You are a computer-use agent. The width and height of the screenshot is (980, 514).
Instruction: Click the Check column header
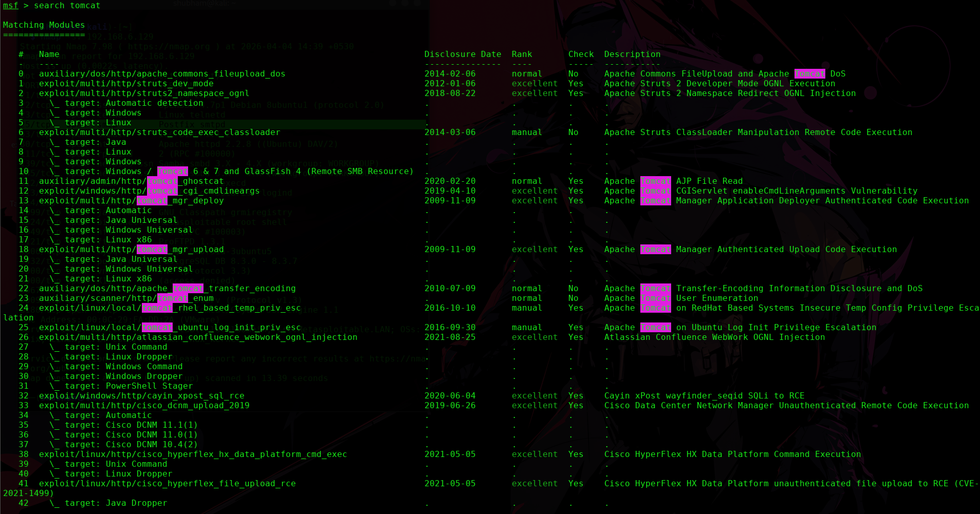[581, 54]
